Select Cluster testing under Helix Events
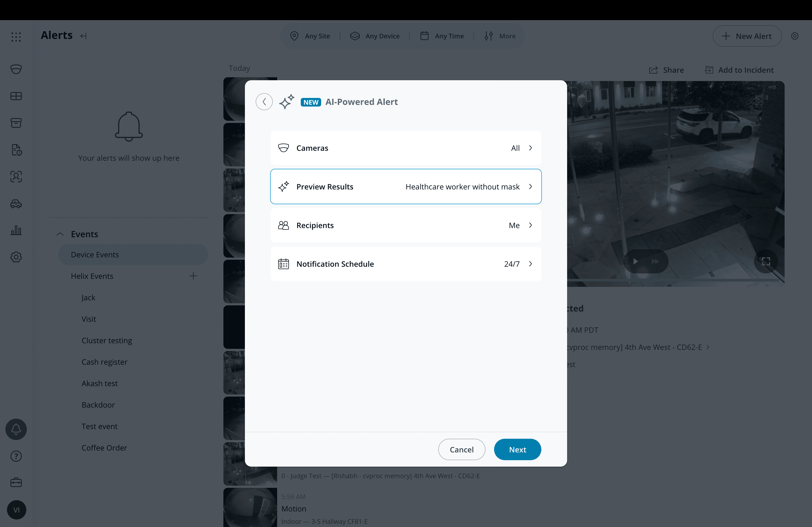 click(106, 340)
